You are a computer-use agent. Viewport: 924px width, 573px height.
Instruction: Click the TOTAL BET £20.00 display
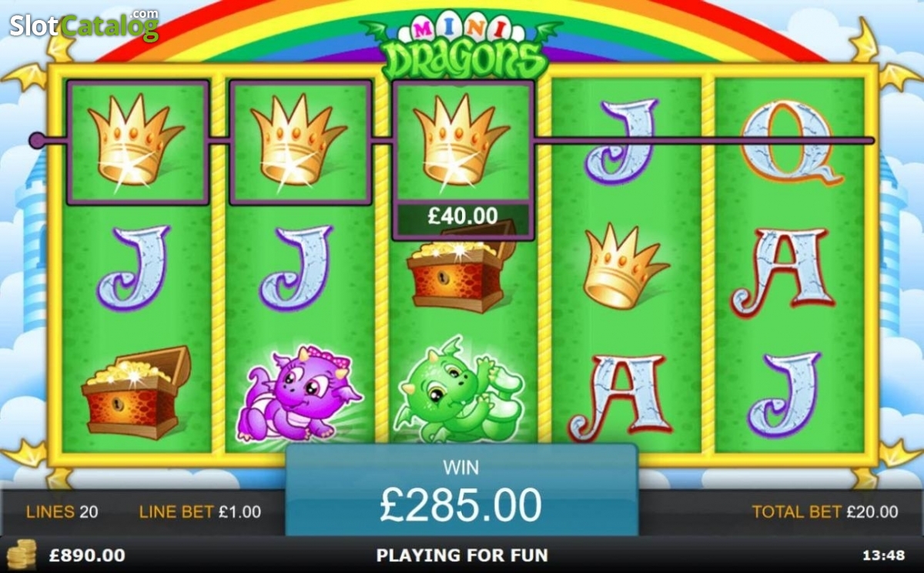click(825, 511)
